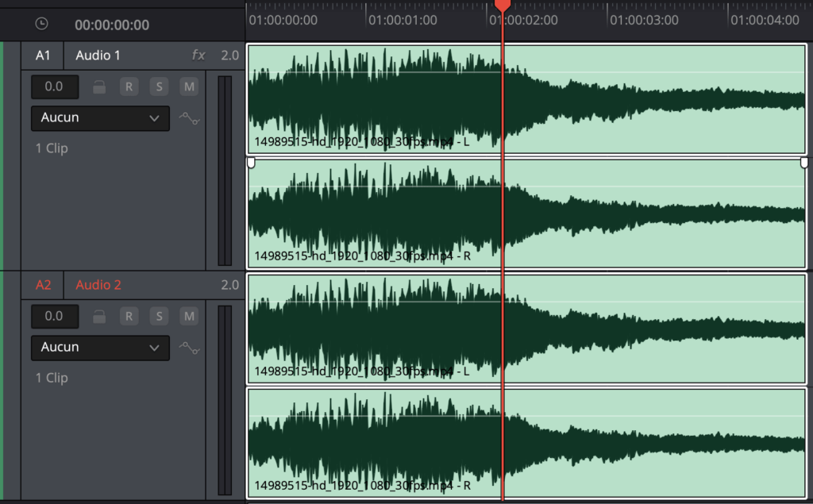Arm the Audio 1 track for recording with R
The image size is (813, 504).
129,87
